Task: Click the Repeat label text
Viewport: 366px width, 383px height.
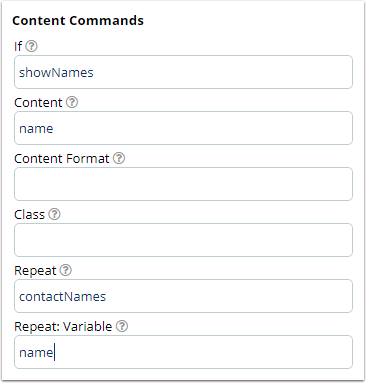Action: click(35, 271)
